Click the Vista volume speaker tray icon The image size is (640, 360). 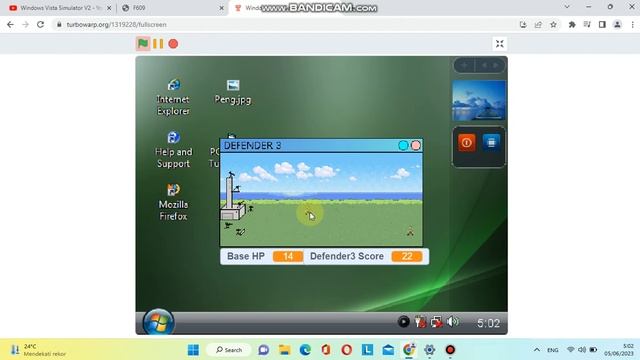point(453,322)
